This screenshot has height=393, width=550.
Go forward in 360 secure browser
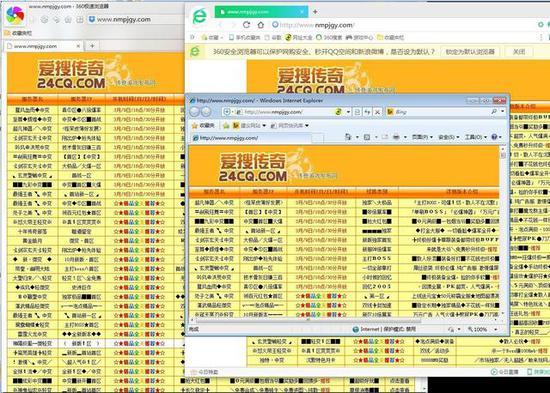tap(233, 25)
